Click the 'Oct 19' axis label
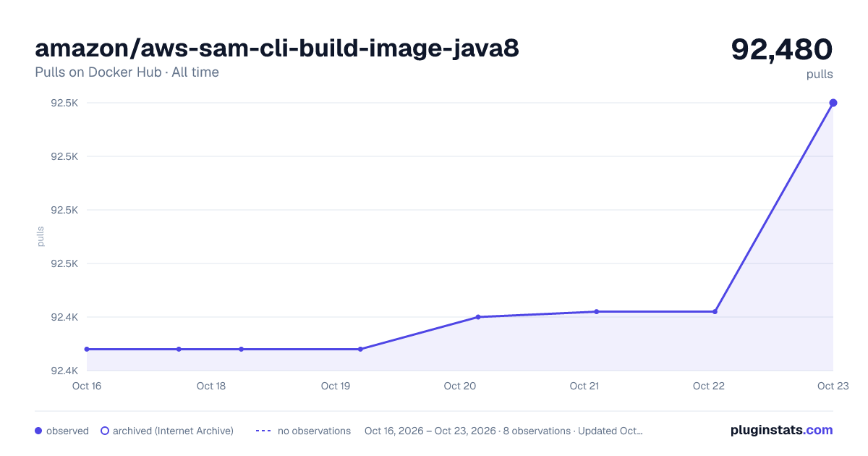This screenshot has height=456, width=868. [x=336, y=386]
